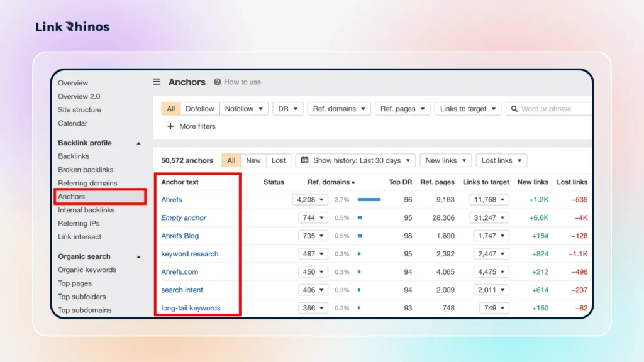Click the +1.2K new links value
This screenshot has height=362, width=644.
coord(538,200)
